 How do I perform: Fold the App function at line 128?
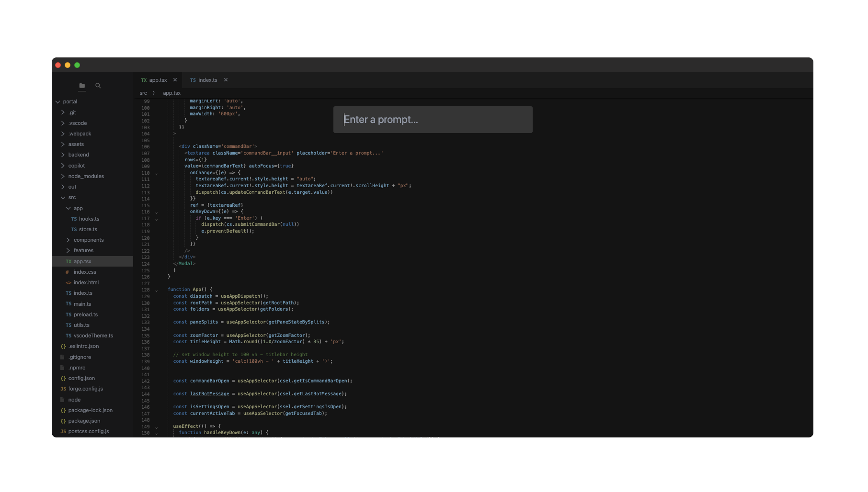point(157,291)
